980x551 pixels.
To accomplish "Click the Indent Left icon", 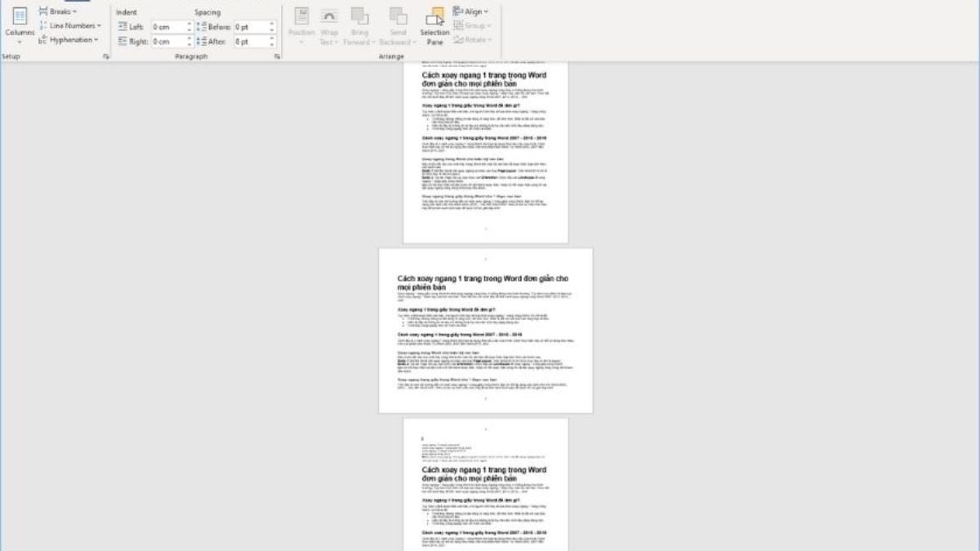I will pos(121,27).
